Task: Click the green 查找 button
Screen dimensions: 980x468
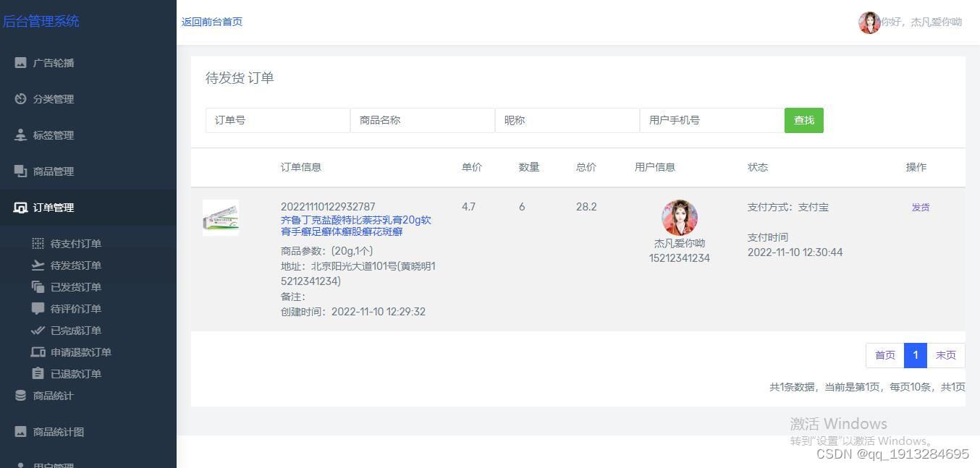Action: click(804, 120)
